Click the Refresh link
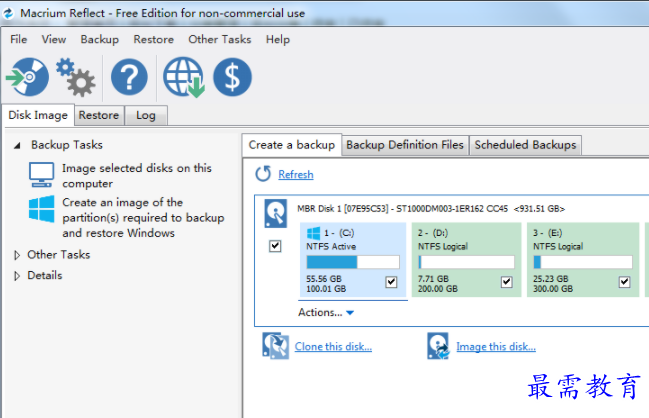Image resolution: width=649 pixels, height=418 pixels. (x=296, y=175)
